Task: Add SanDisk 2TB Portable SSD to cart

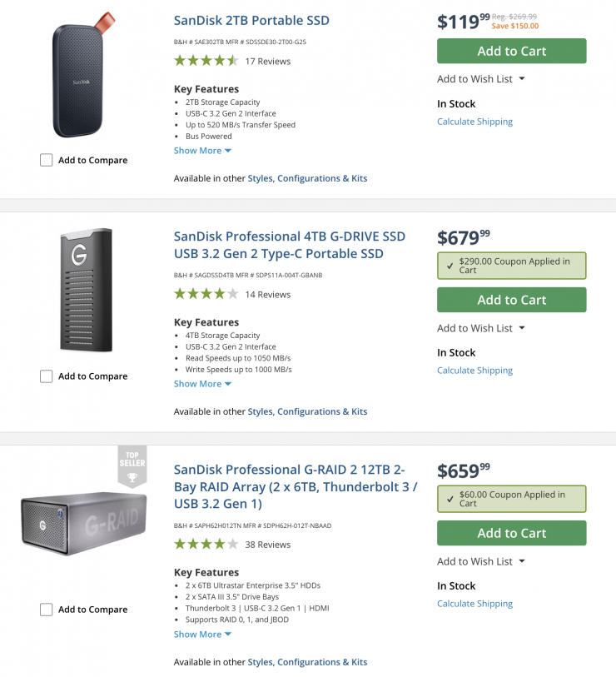Action: click(511, 51)
